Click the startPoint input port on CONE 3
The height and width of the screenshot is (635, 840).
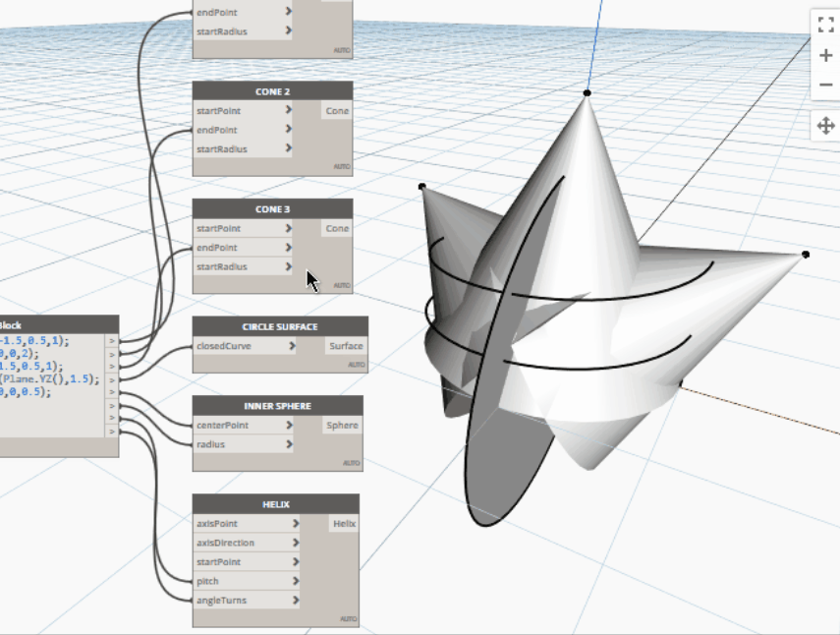tap(243, 228)
